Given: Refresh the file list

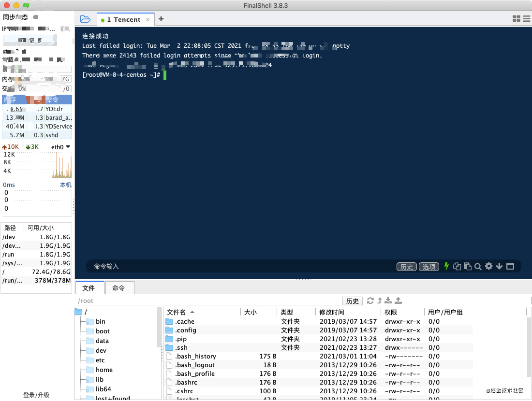Looking at the screenshot, I should point(370,301).
